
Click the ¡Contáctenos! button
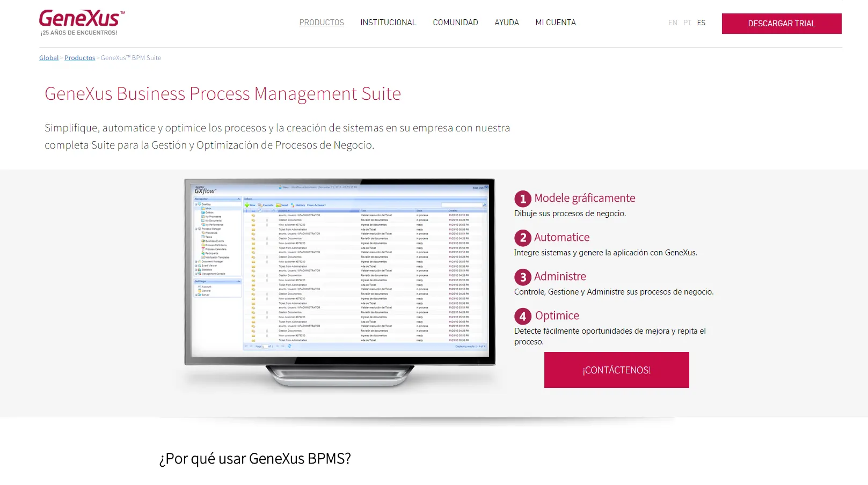click(616, 370)
